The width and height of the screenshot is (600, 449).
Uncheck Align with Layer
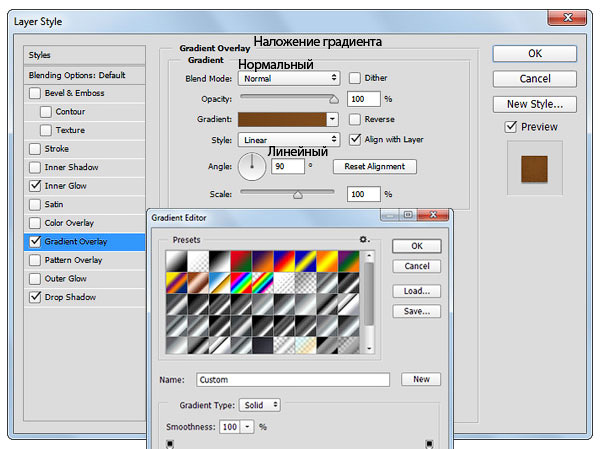point(355,139)
